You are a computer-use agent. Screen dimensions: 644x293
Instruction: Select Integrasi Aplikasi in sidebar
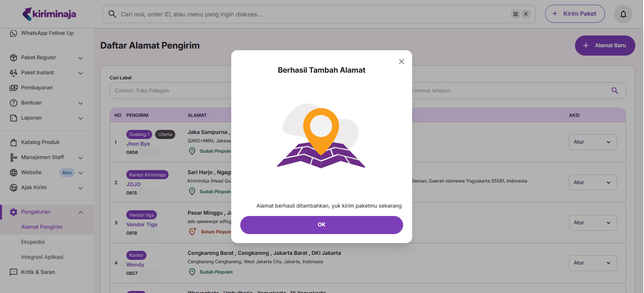tap(42, 257)
